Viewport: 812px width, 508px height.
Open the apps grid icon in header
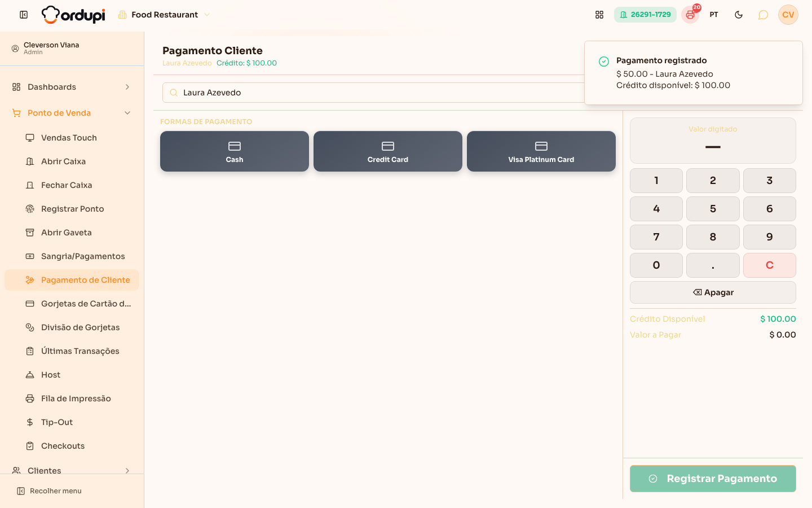[x=599, y=15]
